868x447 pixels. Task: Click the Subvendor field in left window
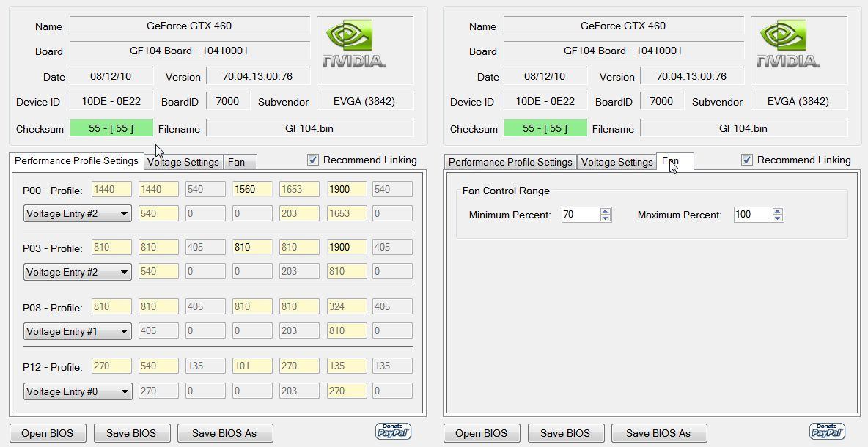pos(365,101)
